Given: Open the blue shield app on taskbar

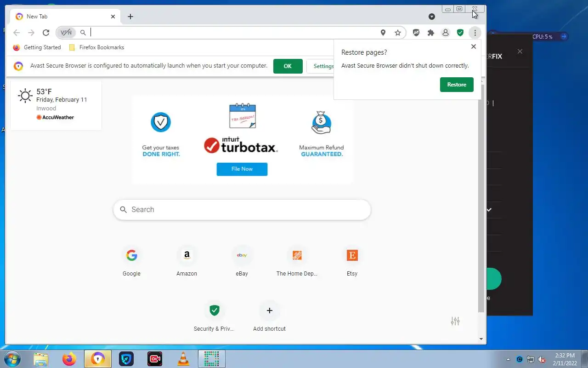Looking at the screenshot, I should coord(126,359).
